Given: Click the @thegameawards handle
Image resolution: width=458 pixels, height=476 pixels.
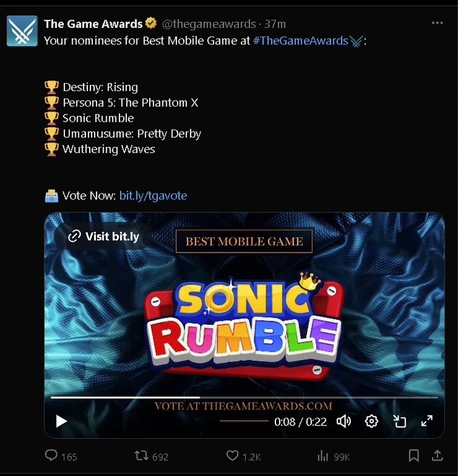Looking at the screenshot, I should pos(209,24).
